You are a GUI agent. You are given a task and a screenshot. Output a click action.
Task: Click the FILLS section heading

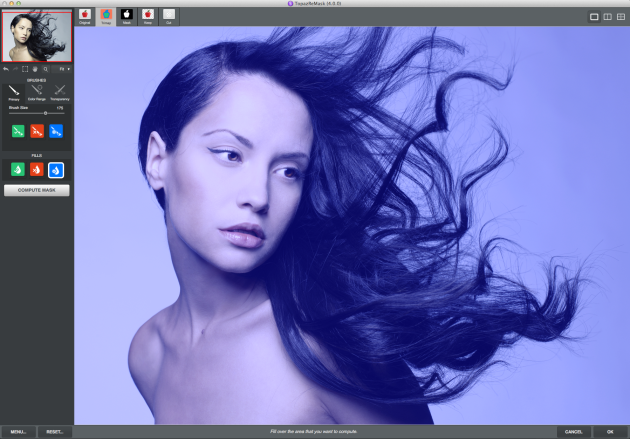(x=37, y=155)
